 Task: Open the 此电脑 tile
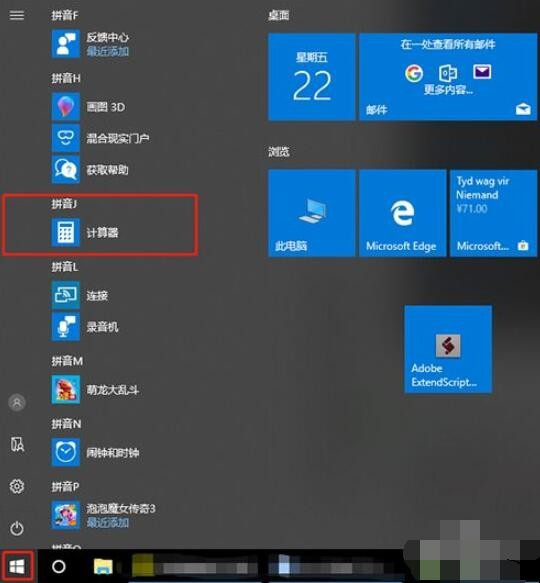coord(312,213)
